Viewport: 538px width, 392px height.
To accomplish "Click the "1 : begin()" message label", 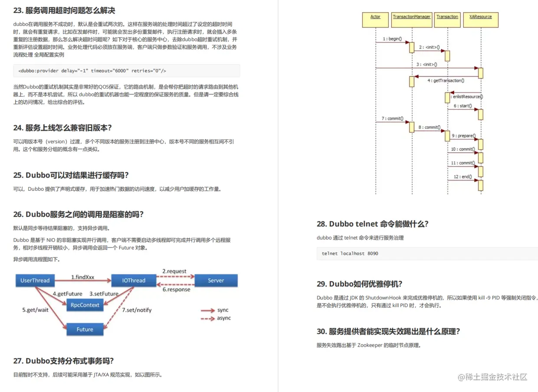I will (x=392, y=39).
